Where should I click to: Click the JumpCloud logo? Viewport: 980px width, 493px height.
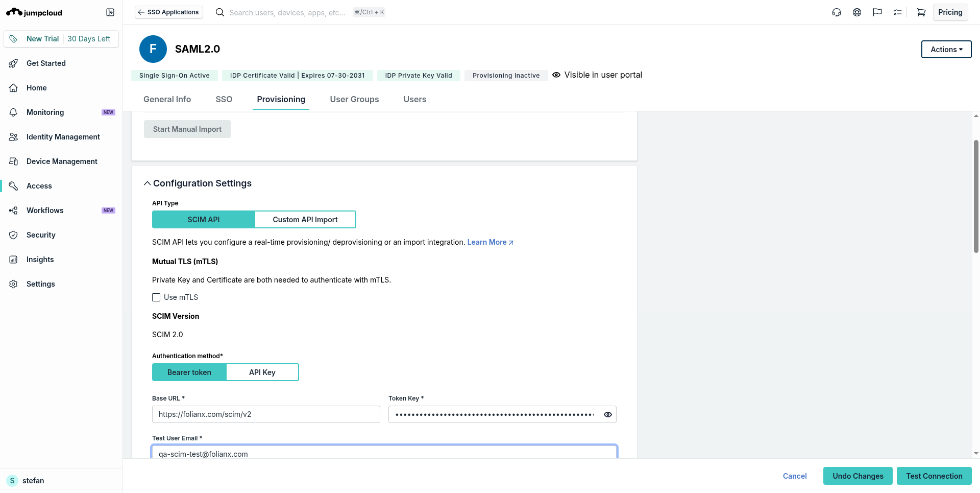(x=34, y=12)
